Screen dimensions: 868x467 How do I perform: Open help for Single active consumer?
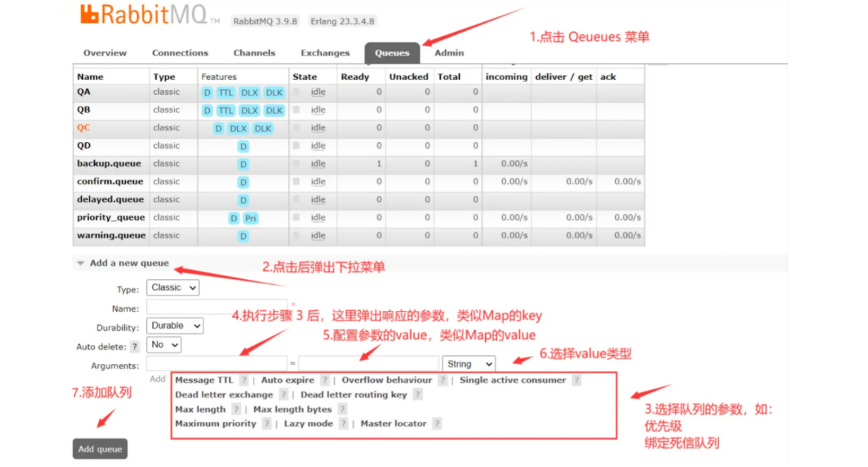pyautogui.click(x=576, y=380)
